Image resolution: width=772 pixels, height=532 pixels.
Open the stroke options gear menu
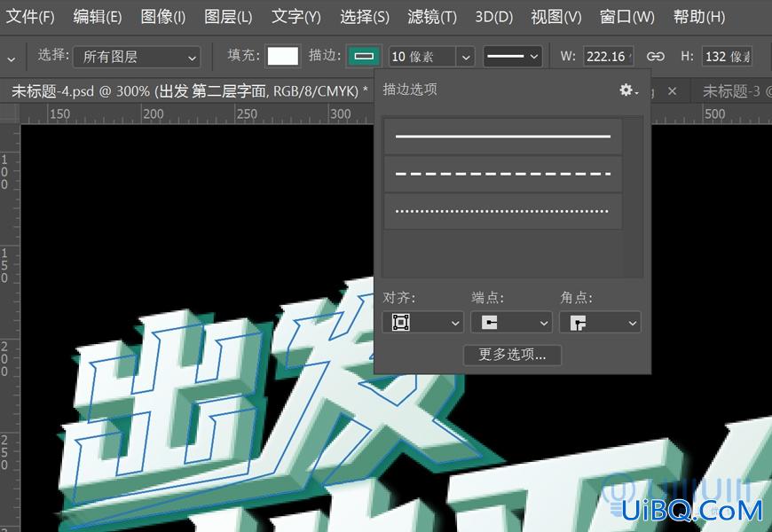tap(628, 90)
